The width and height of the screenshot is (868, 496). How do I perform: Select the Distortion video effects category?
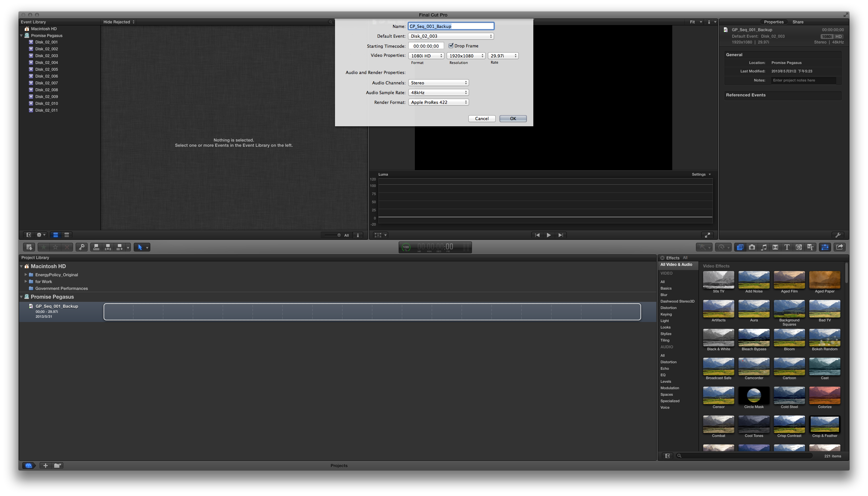(668, 308)
